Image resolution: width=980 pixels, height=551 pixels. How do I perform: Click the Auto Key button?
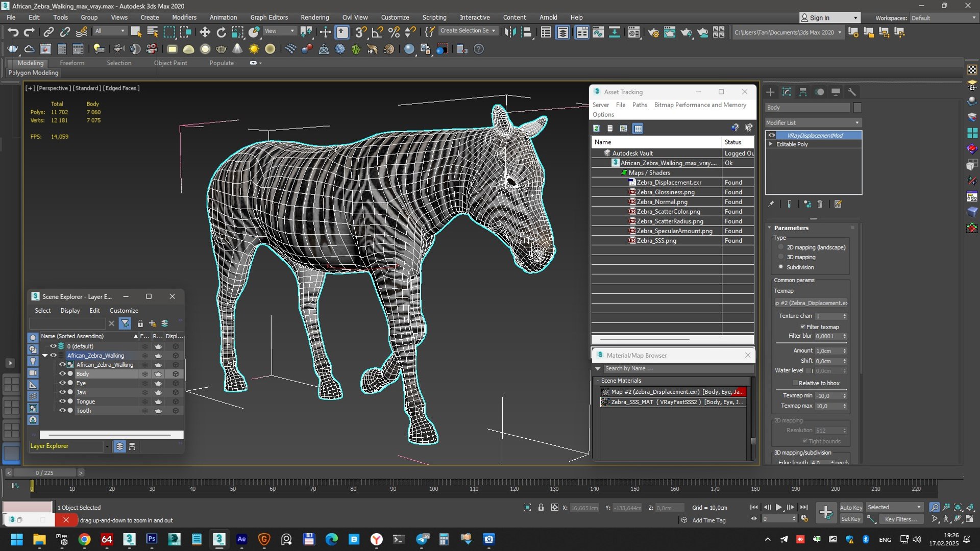pos(851,508)
